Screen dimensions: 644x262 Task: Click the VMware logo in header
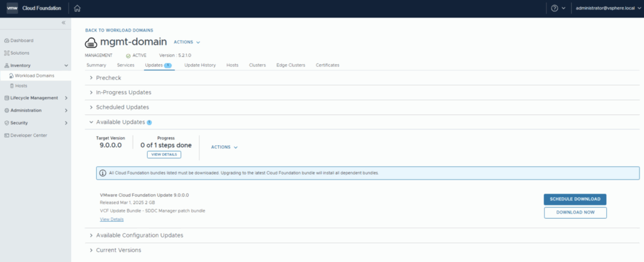click(x=12, y=8)
